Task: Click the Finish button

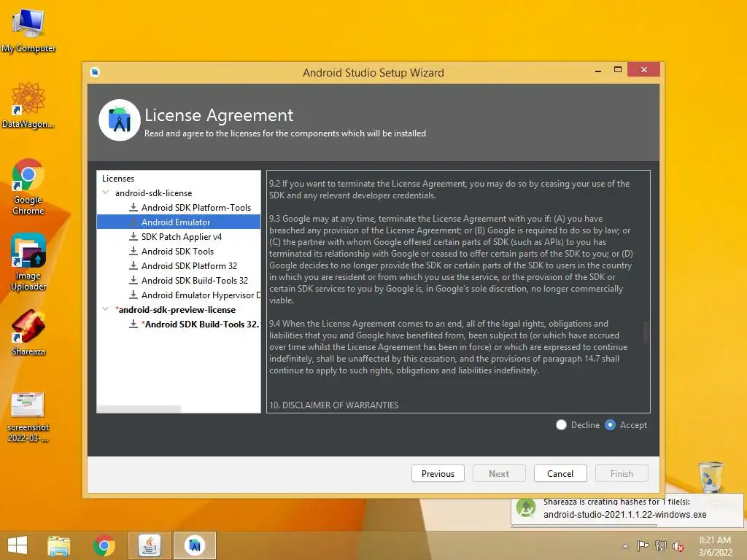Action: (622, 473)
